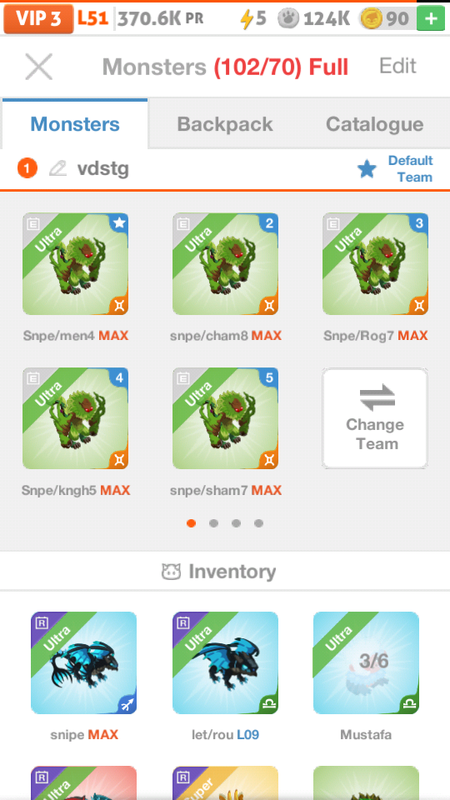Screen dimensions: 450x800
Task: Select the Snpe/Rog7 monster in slot 3
Action: [376, 264]
